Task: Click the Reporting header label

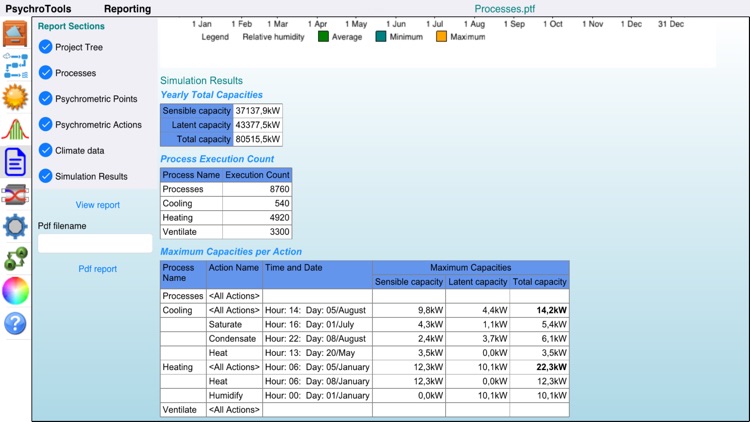Action: pos(127,9)
